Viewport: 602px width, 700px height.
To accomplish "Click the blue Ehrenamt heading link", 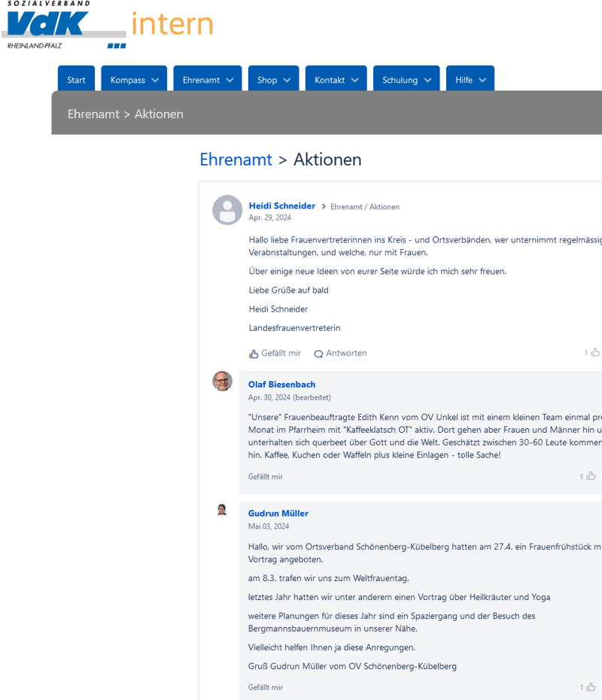I will (x=236, y=160).
